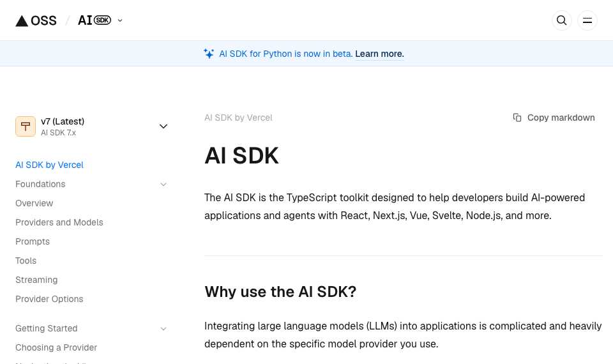
Task: Go to the Overview page
Action: pyautogui.click(x=34, y=203)
